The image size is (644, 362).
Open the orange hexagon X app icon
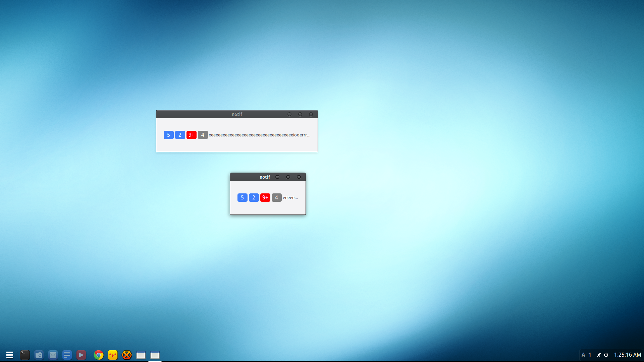click(x=127, y=355)
